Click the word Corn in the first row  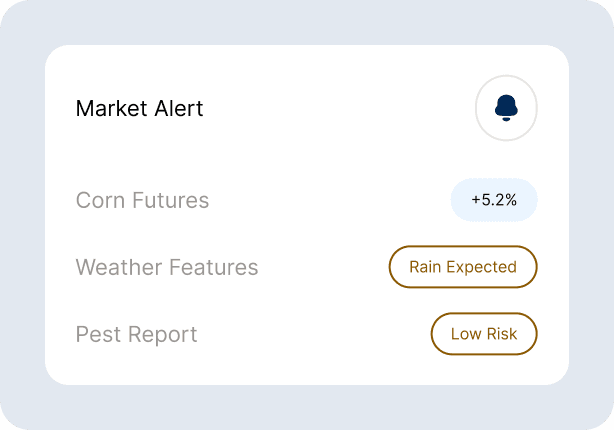pyautogui.click(x=98, y=200)
